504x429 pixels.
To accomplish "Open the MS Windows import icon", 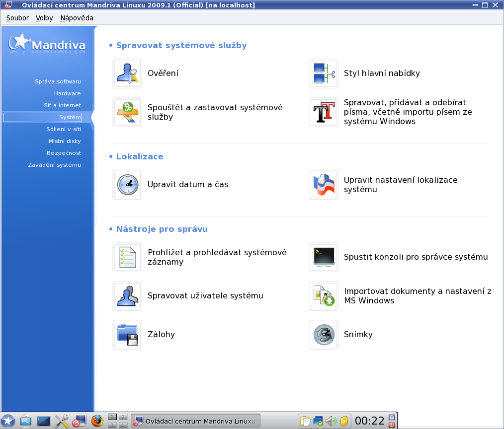I will [x=324, y=296].
